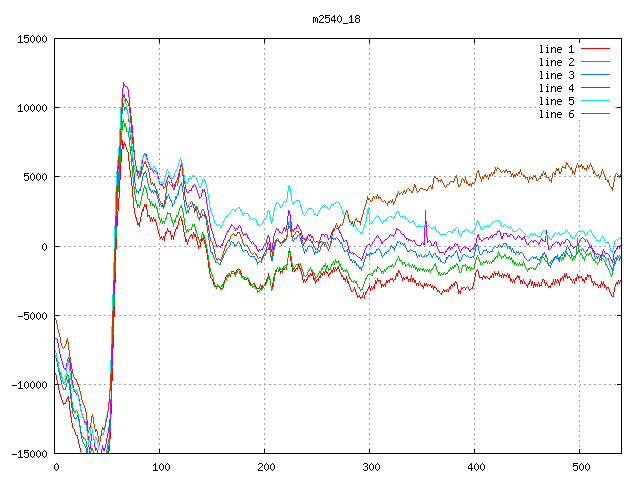Click the y-axis label -10000
640x480 pixels.
(x=29, y=385)
